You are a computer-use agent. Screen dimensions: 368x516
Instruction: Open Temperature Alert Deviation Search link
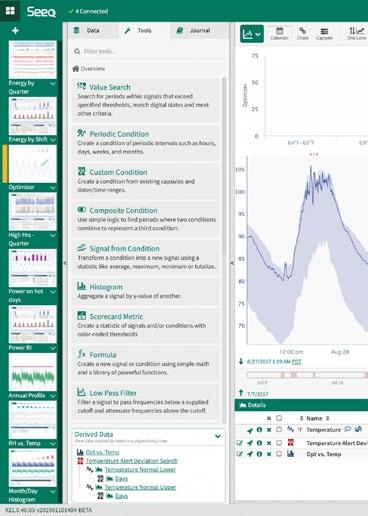[x=132, y=461]
